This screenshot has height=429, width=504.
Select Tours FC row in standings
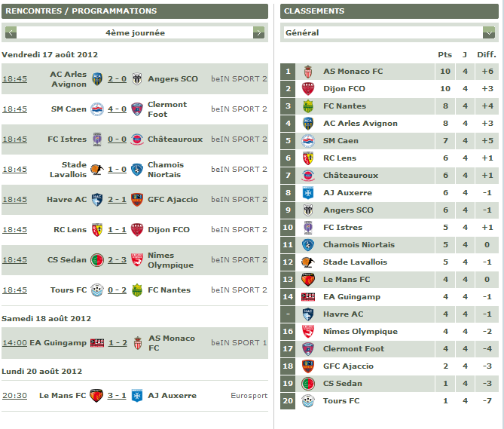tap(389, 401)
